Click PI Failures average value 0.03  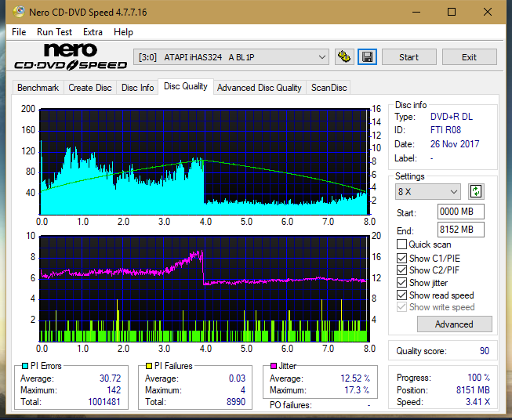point(237,378)
